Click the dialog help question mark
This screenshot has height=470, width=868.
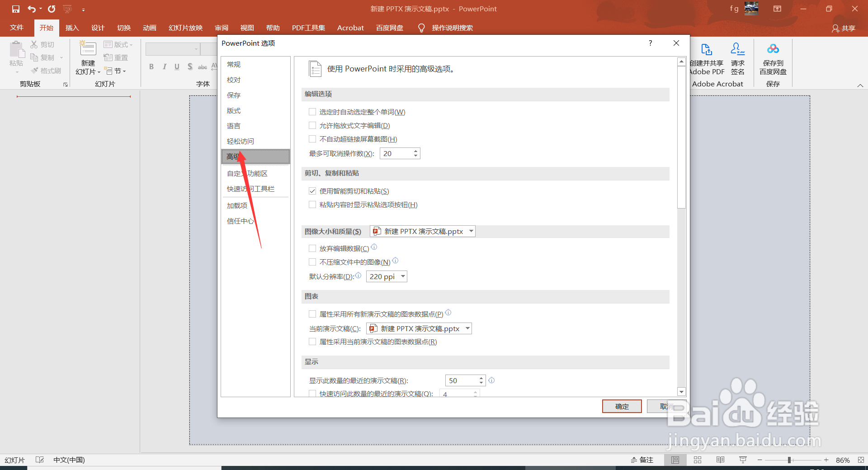click(x=651, y=43)
